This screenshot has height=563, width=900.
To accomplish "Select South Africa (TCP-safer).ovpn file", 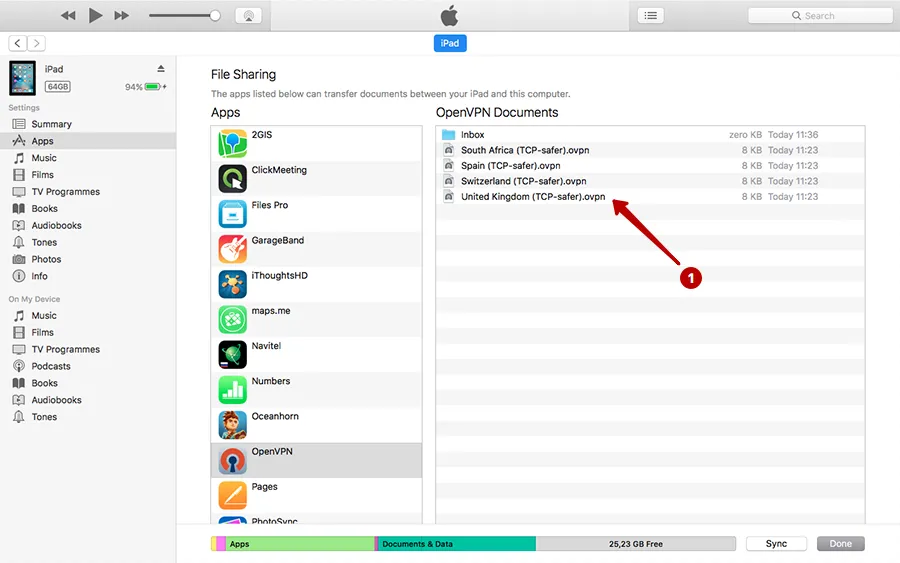I will point(650,150).
